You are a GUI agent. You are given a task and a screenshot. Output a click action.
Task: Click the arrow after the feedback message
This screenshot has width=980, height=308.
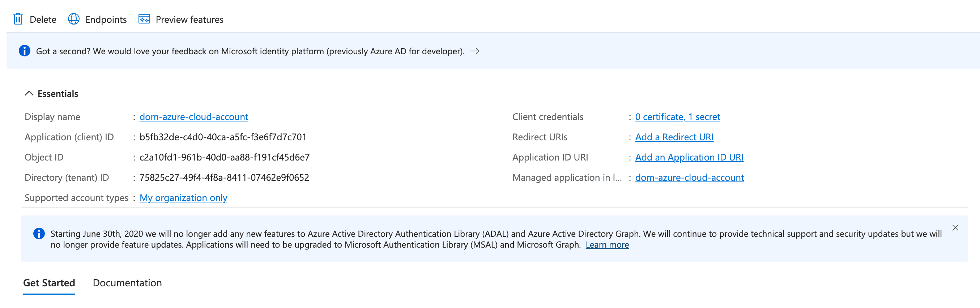click(x=475, y=51)
